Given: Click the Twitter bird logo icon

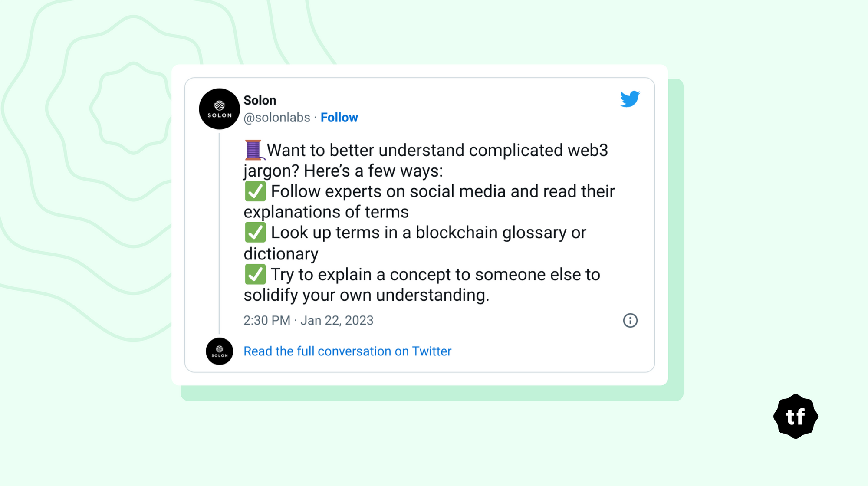Looking at the screenshot, I should 630,99.
